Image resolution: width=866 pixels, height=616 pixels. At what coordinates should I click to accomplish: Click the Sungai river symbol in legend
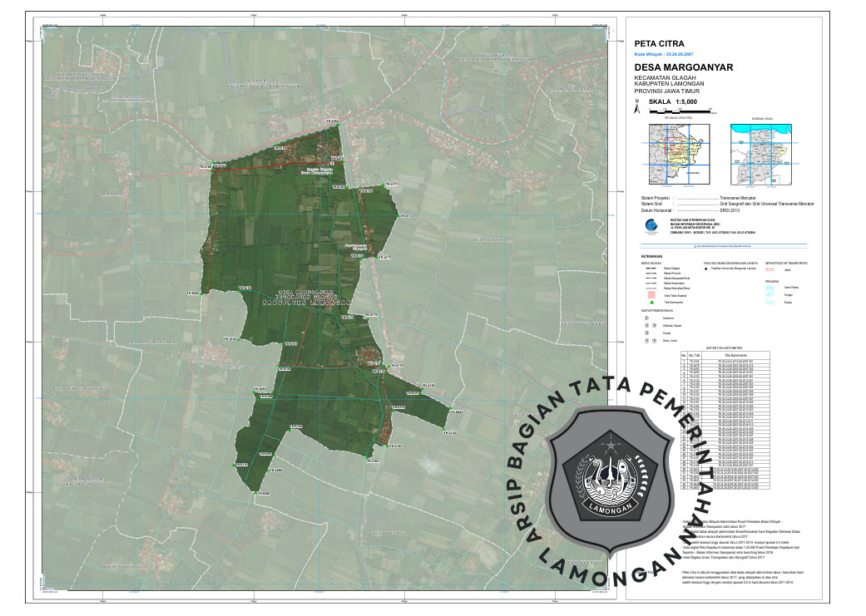click(770, 294)
